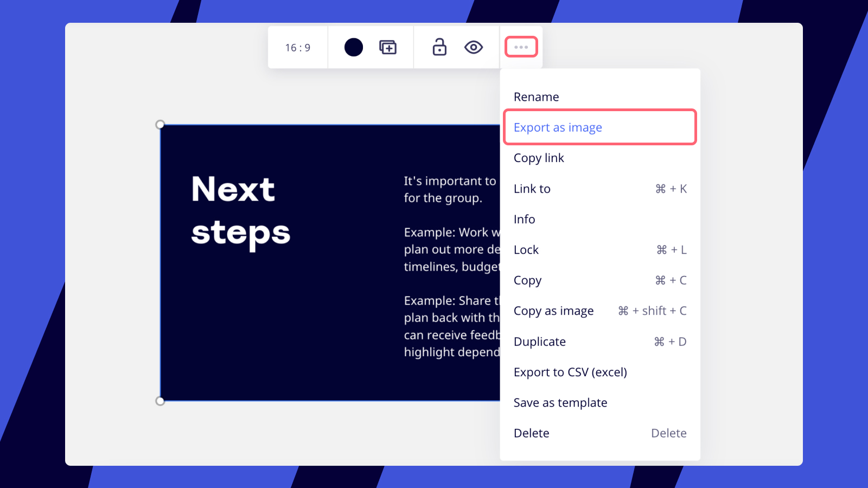Toggle the frame lock padlock icon
868x488 pixels.
click(x=439, y=47)
